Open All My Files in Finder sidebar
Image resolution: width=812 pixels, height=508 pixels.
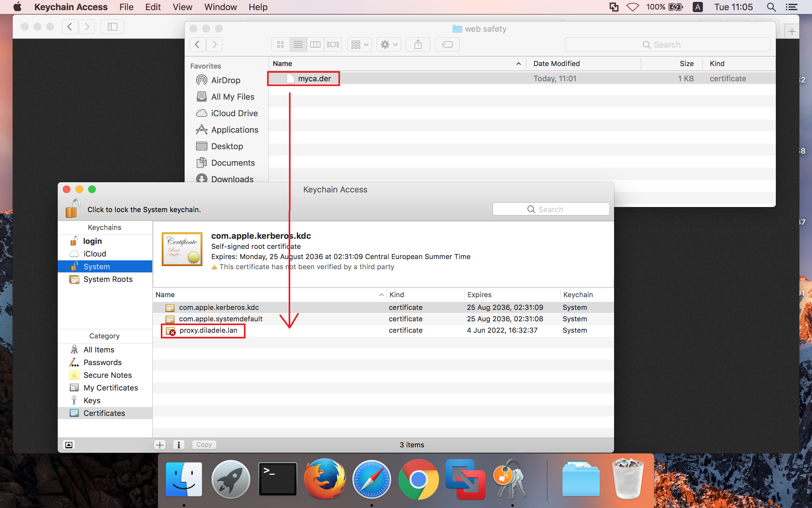(x=232, y=97)
